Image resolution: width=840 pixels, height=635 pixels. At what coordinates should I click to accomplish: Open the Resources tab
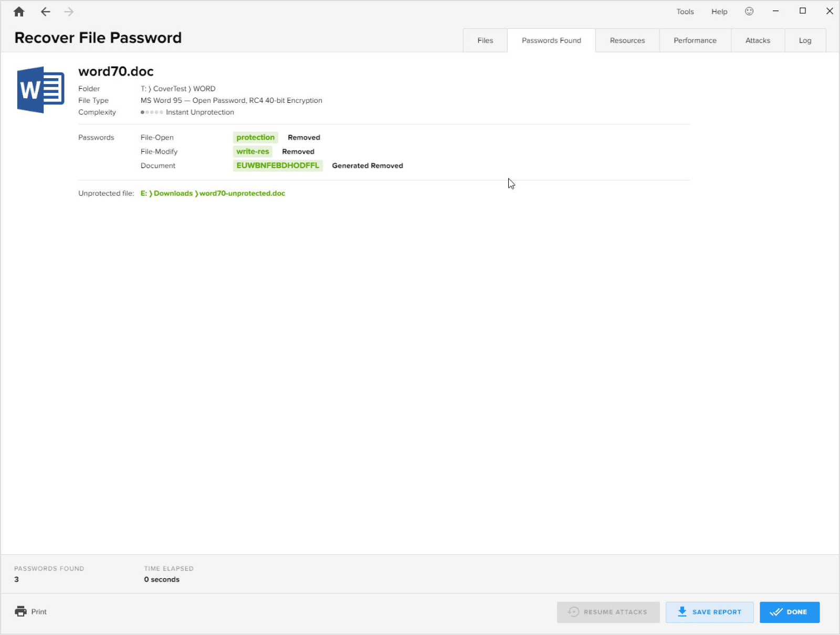627,40
